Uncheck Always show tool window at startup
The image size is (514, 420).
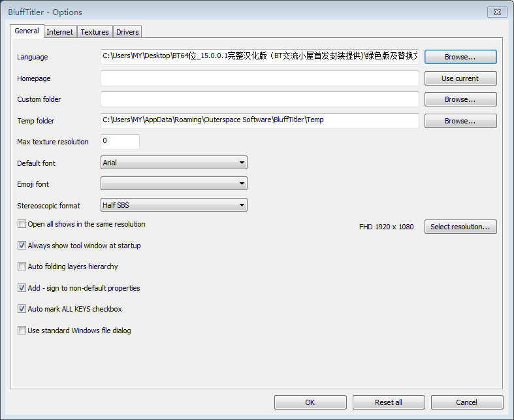pos(22,246)
